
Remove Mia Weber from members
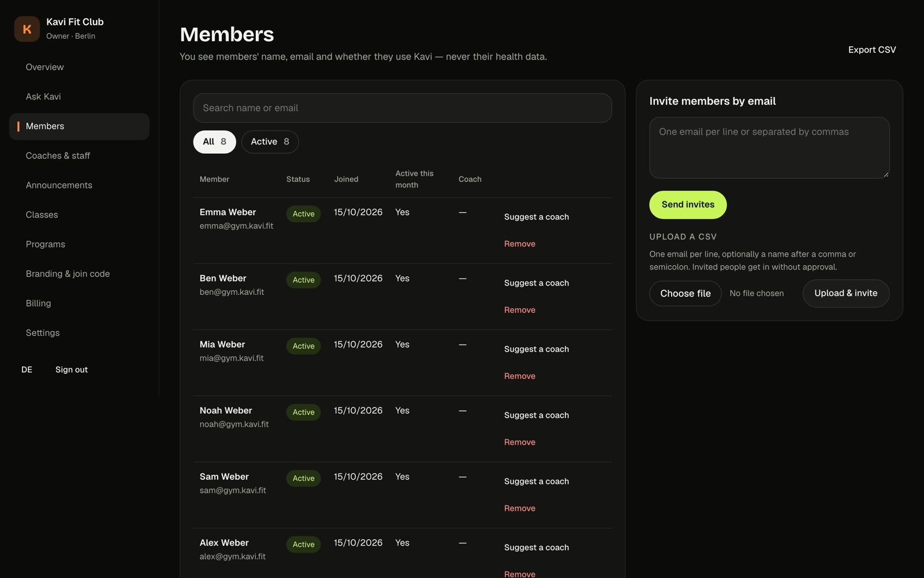[520, 376]
